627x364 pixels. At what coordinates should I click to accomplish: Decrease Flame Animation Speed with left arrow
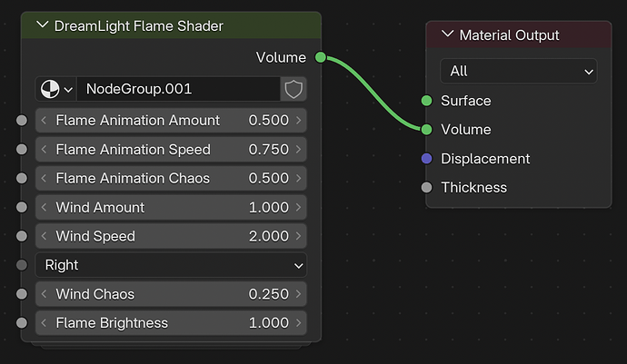click(44, 150)
